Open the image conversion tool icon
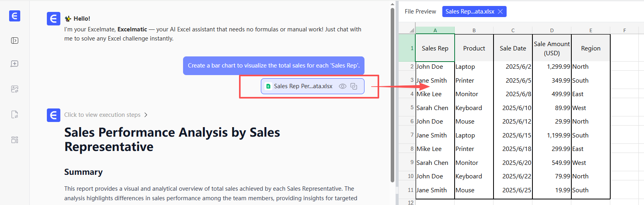Screen dimensions: 644x205 pos(15,89)
